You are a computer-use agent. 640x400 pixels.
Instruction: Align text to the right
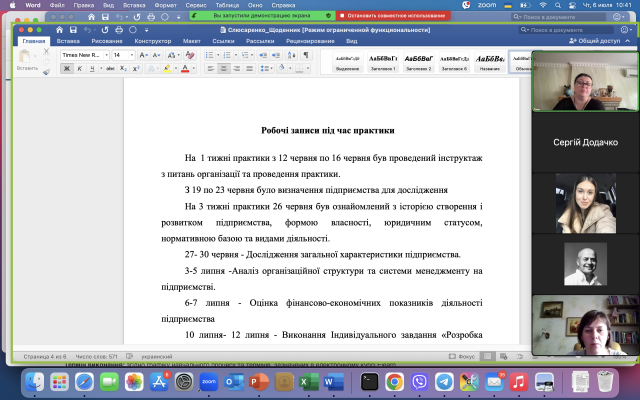237,69
